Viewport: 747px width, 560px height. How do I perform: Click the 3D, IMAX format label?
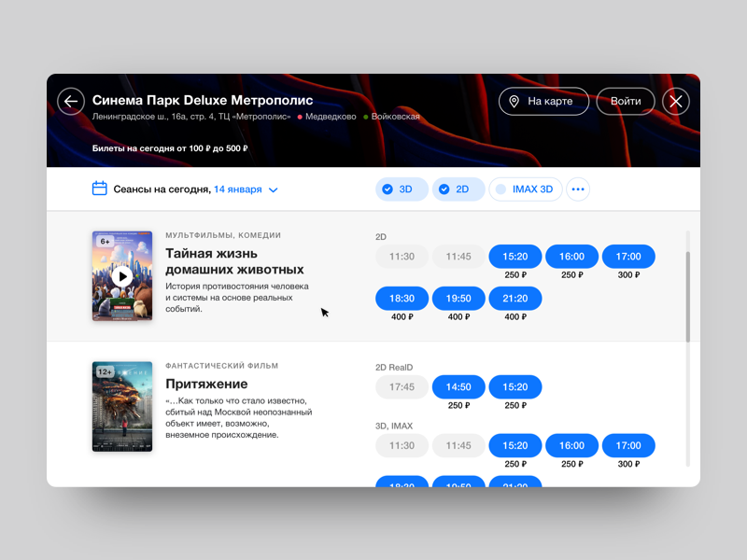394,426
